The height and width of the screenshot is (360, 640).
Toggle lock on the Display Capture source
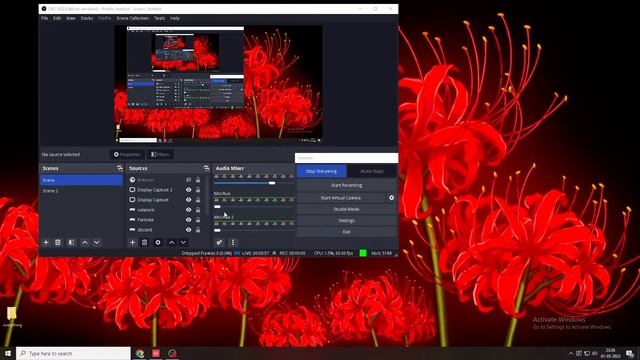point(198,200)
